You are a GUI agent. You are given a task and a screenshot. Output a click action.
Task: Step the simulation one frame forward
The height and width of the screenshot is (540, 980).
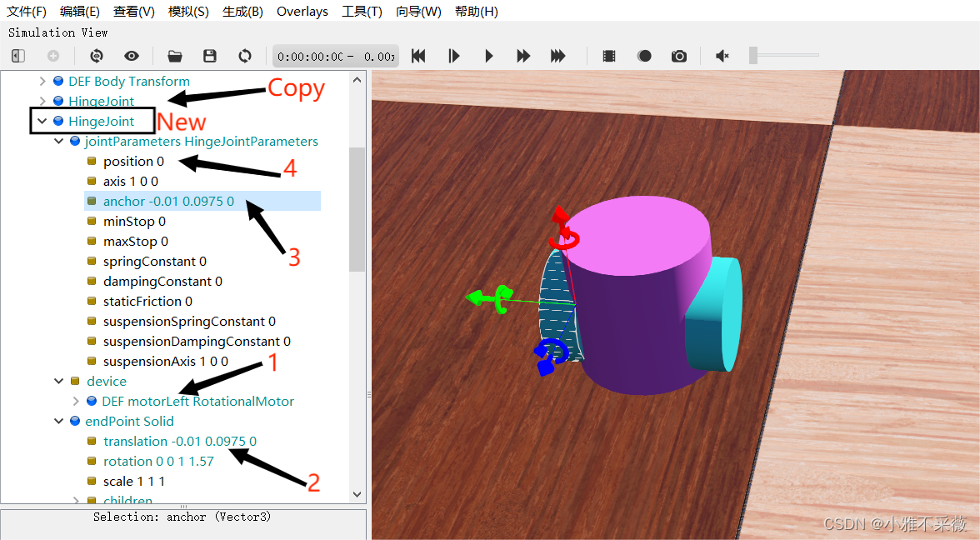454,56
